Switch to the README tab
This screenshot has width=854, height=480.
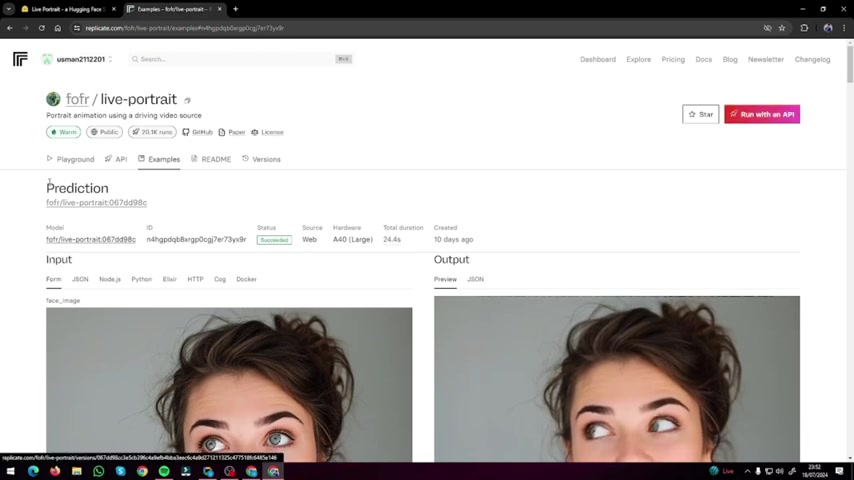(211, 159)
